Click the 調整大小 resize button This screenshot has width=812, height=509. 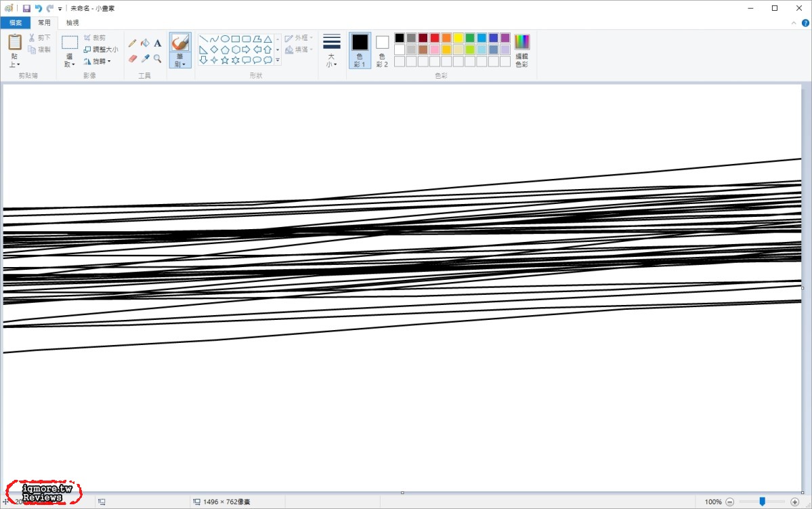pyautogui.click(x=101, y=49)
